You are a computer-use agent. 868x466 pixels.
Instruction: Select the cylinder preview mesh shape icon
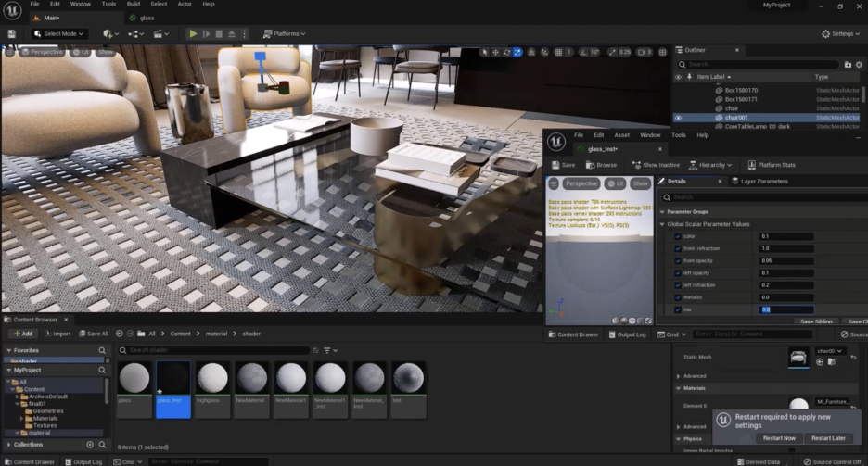(x=616, y=321)
